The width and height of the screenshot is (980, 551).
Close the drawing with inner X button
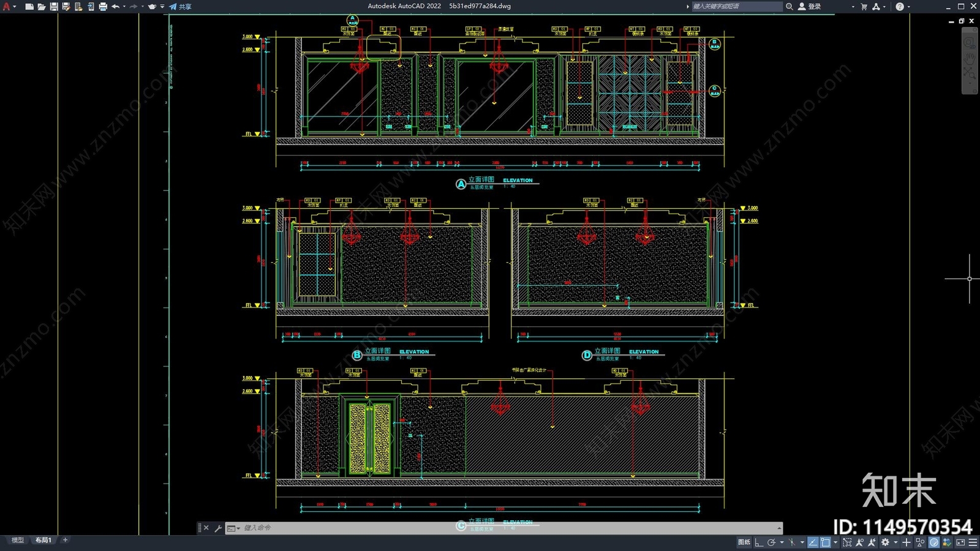[971, 21]
